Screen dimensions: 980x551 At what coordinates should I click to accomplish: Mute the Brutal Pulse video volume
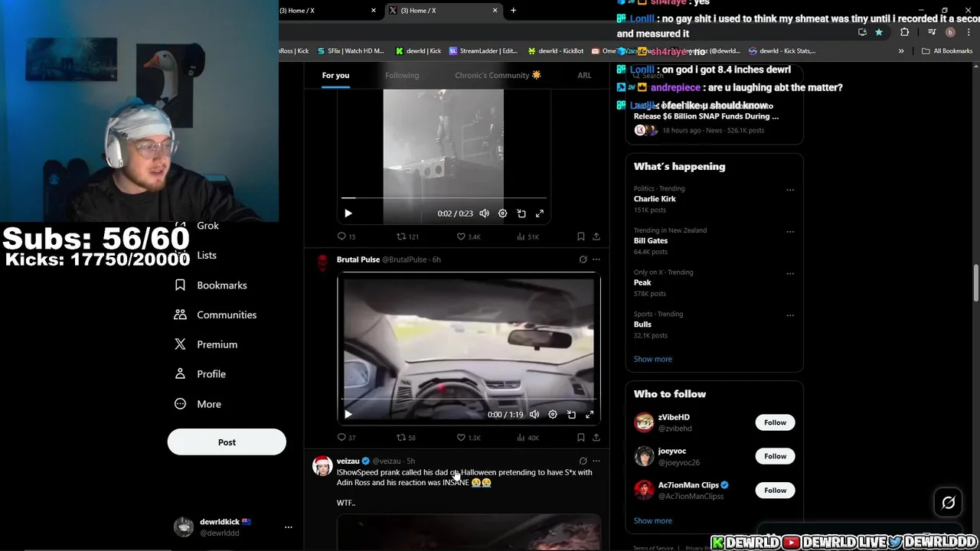coord(534,415)
